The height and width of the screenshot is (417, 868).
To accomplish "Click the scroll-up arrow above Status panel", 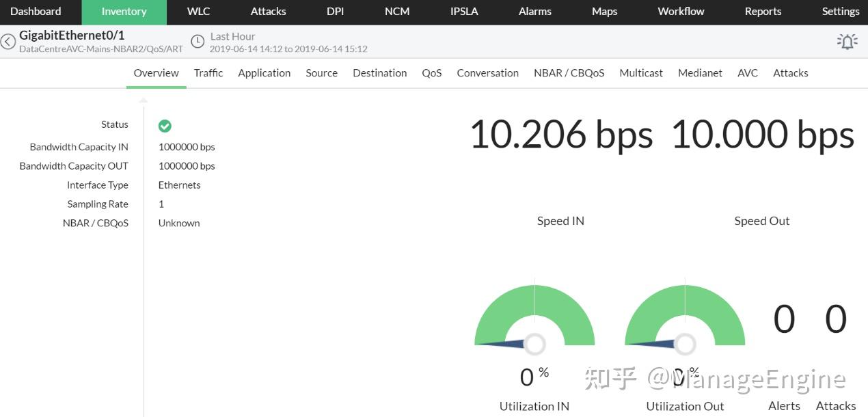I will point(143,100).
